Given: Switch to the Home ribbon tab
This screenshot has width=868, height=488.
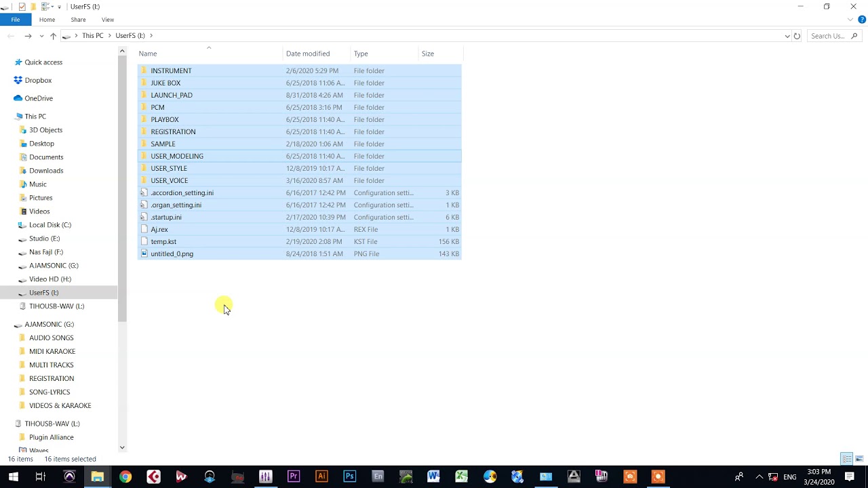Looking at the screenshot, I should tap(47, 20).
